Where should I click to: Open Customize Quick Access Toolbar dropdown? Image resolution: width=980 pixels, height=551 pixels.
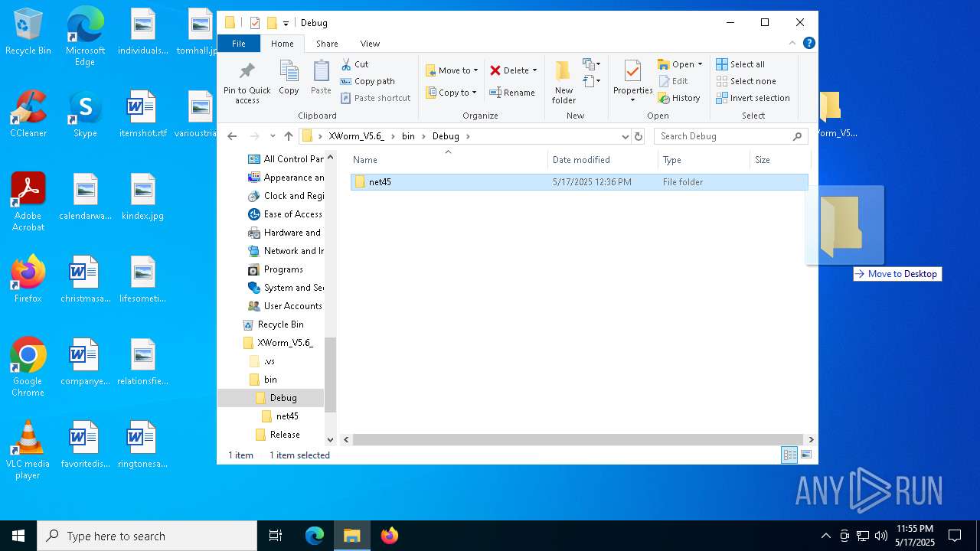286,23
